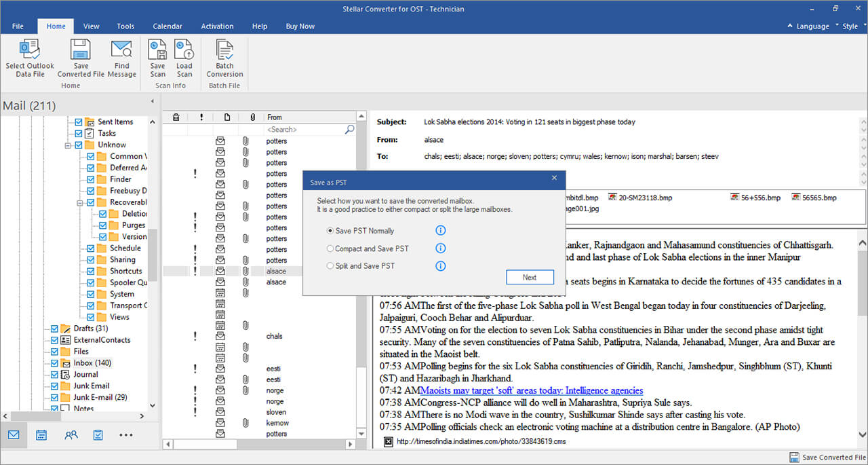Select the message from kernow

[277, 423]
